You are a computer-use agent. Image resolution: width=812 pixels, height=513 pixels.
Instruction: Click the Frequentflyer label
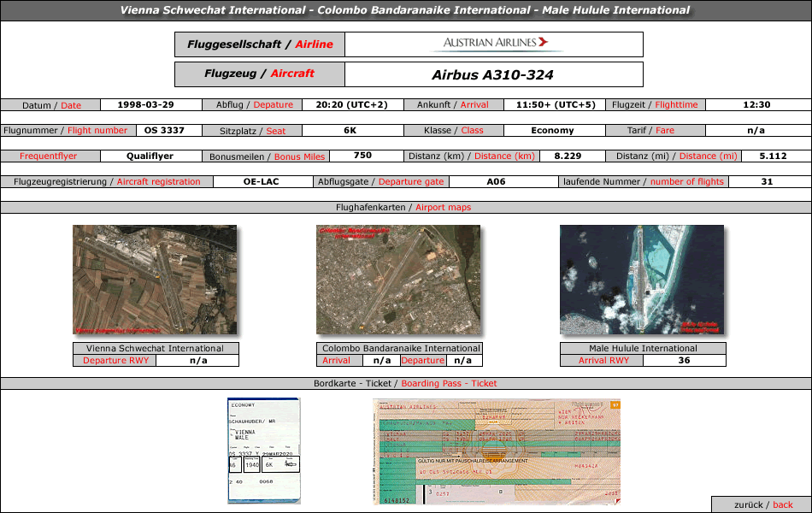click(48, 156)
